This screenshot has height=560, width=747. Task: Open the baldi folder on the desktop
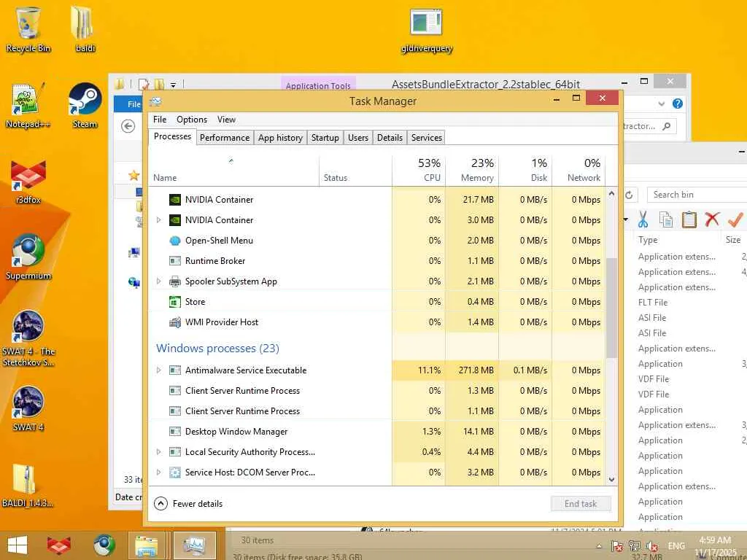tap(85, 29)
